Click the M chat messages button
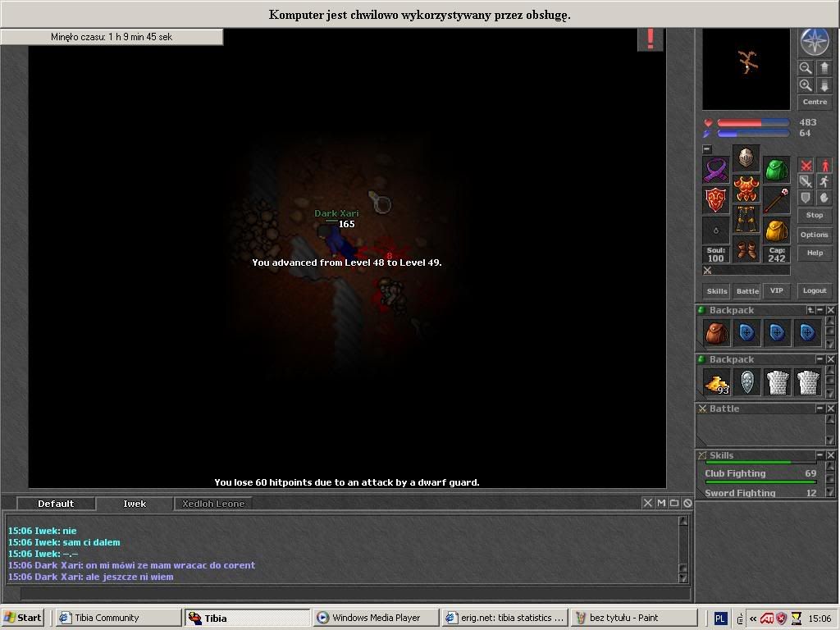This screenshot has width=840, height=630. (x=661, y=503)
